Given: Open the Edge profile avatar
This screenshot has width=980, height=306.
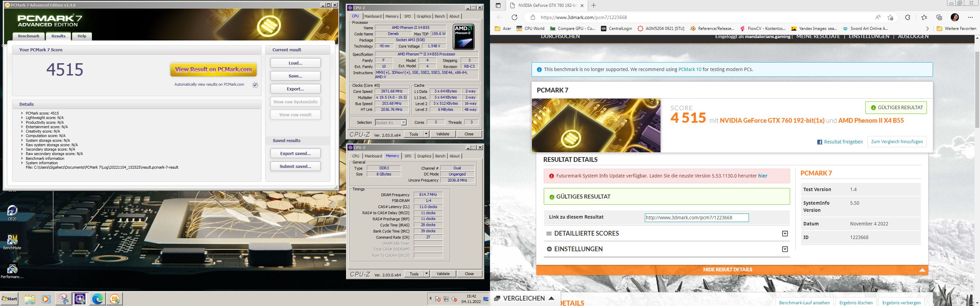Looking at the screenshot, I should (954, 17).
